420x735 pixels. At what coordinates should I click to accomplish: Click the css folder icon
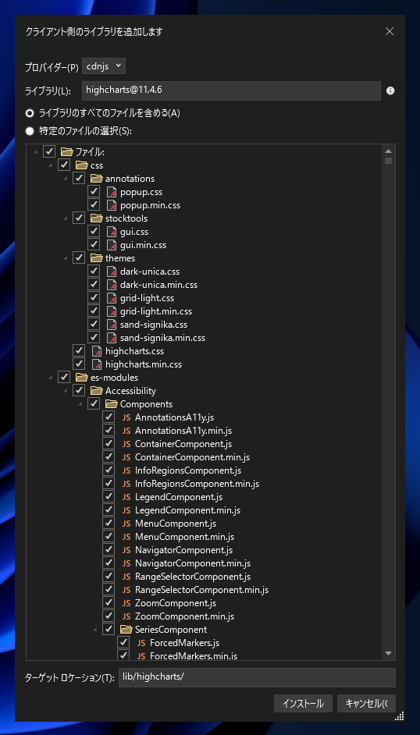coord(82,165)
